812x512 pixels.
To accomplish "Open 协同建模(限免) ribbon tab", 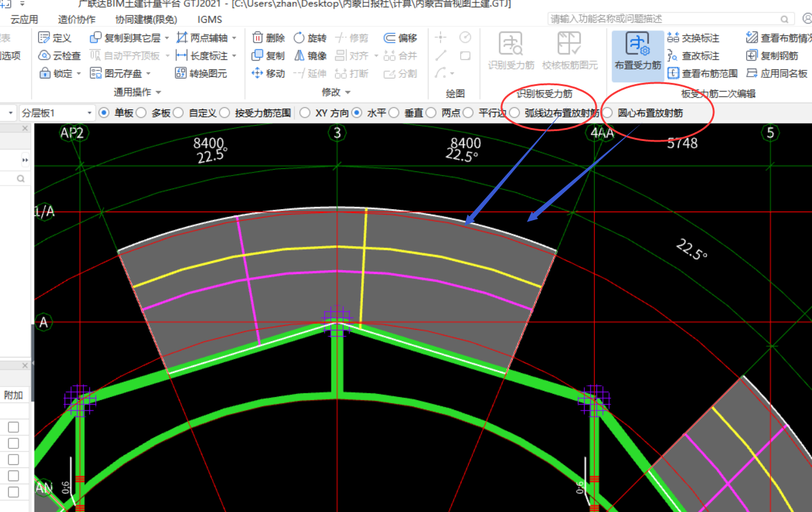I will pos(145,19).
